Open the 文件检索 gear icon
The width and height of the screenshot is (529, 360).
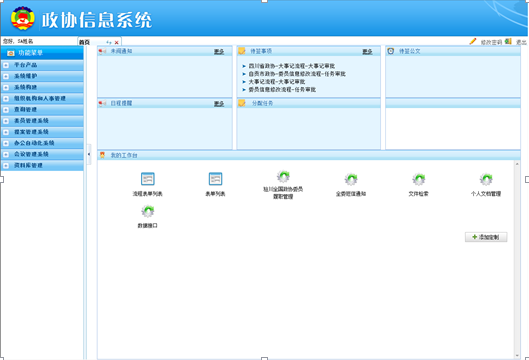click(x=418, y=179)
